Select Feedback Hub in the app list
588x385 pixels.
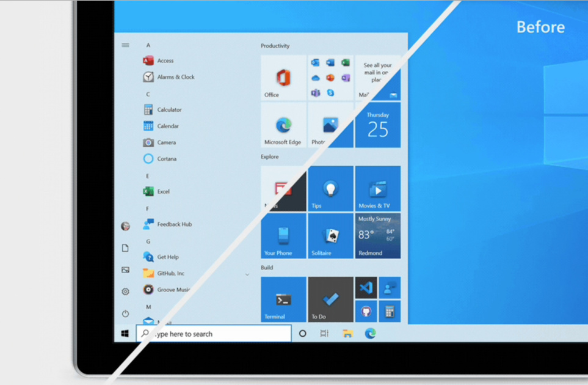coord(174,224)
